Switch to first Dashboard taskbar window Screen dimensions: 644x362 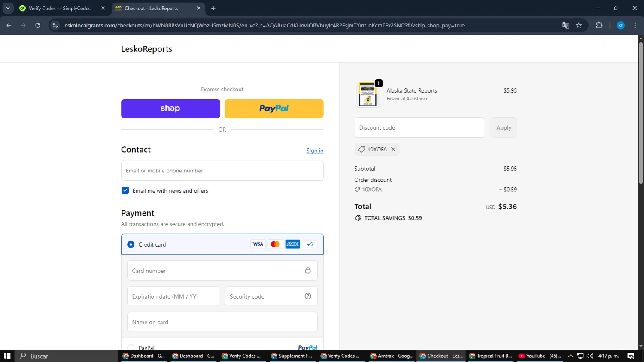click(144, 356)
